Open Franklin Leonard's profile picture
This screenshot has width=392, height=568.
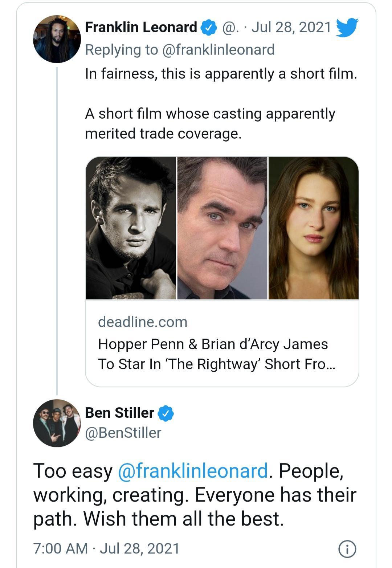[57, 39]
